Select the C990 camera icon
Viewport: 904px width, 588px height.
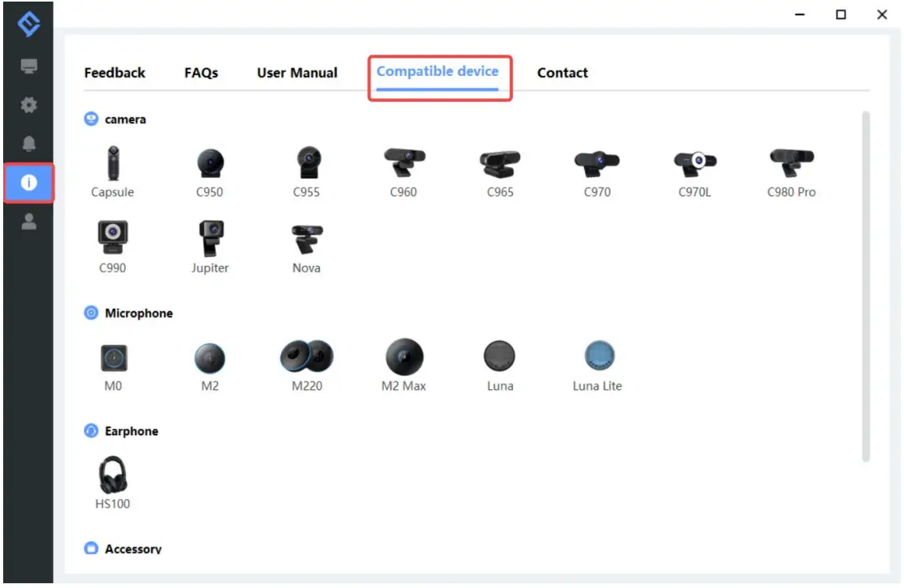click(112, 237)
